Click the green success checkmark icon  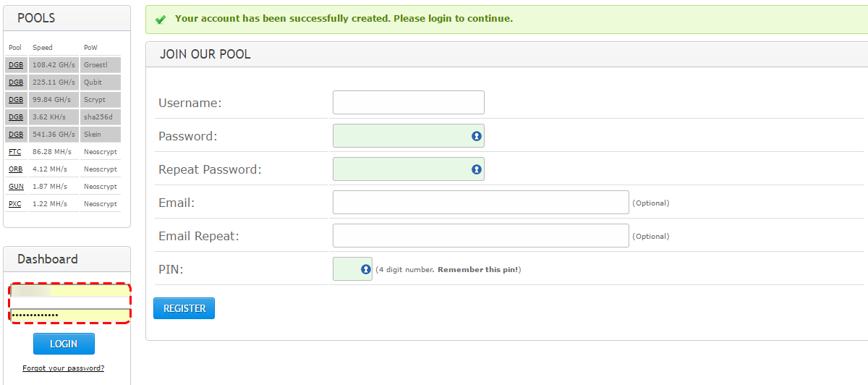tap(160, 19)
